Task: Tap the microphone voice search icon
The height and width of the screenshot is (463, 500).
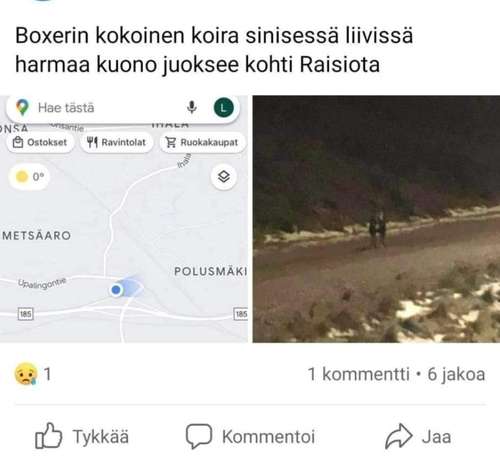Action: pos(192,107)
